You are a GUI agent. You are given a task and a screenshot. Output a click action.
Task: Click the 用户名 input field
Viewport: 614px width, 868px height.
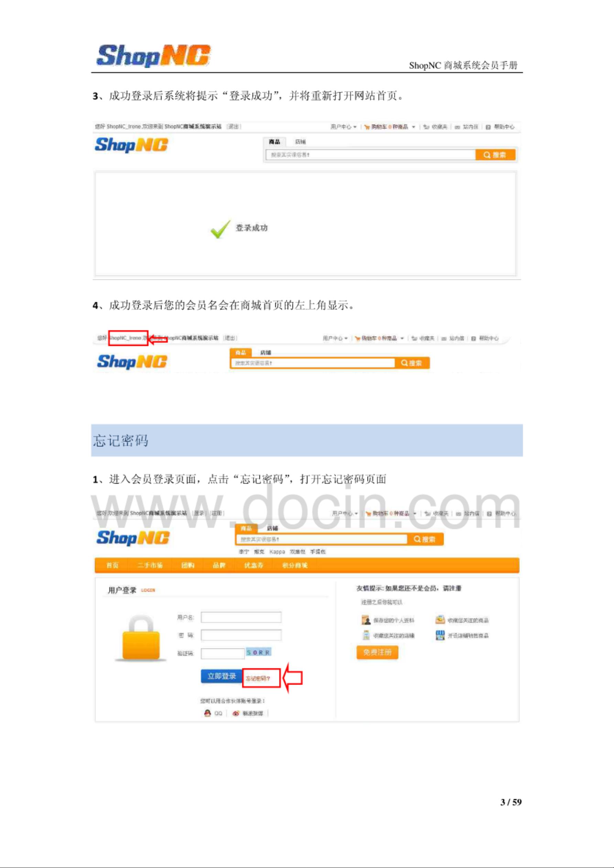[241, 617]
